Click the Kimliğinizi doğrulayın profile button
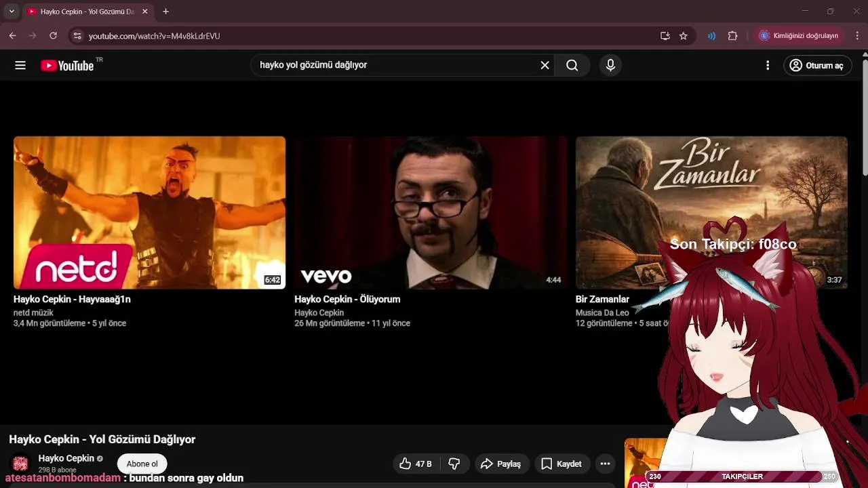Viewport: 868px width, 488px height. tap(800, 35)
